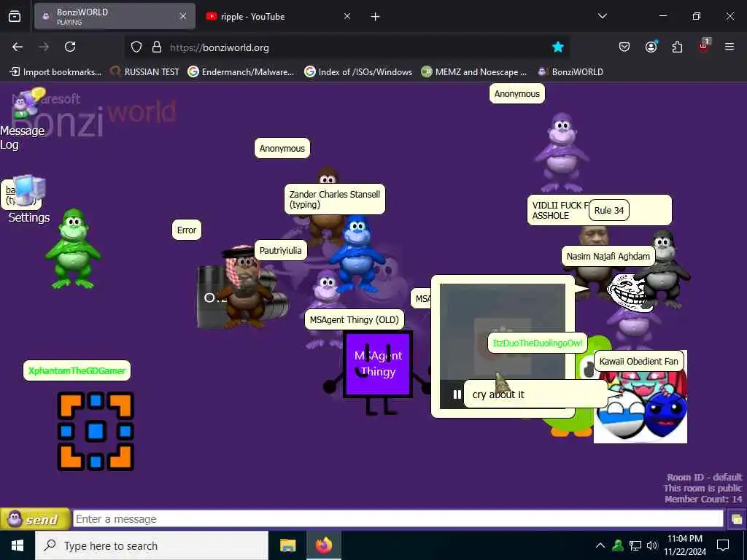Reload the current page
747x560 pixels.
coord(70,47)
